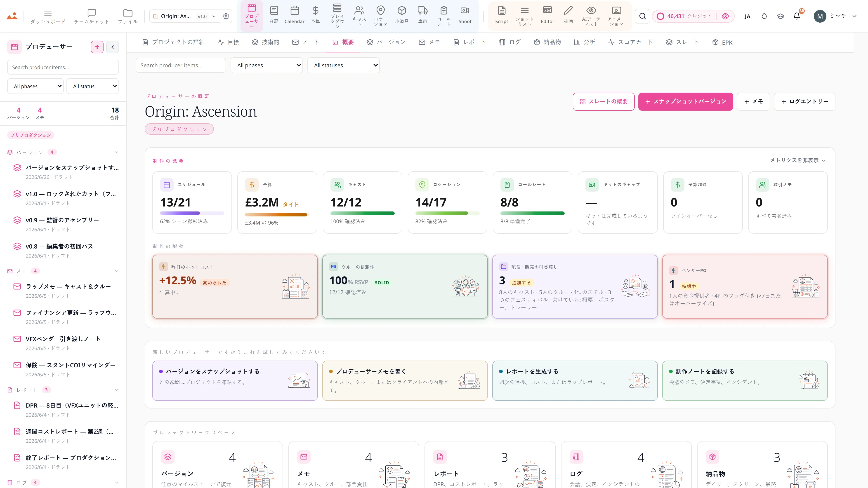Open the アニメーション animation tool

point(616,16)
